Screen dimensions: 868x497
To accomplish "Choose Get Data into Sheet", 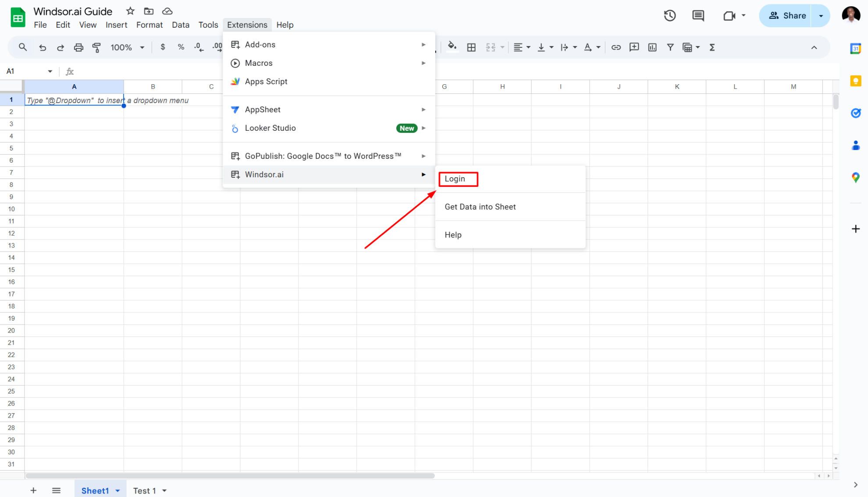I will click(x=510, y=207).
